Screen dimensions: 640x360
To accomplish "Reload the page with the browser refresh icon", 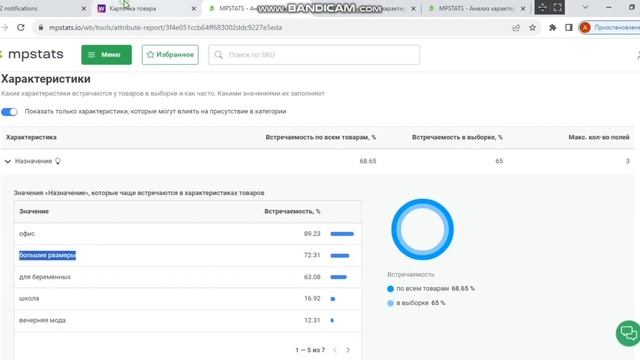I will coord(21,27).
